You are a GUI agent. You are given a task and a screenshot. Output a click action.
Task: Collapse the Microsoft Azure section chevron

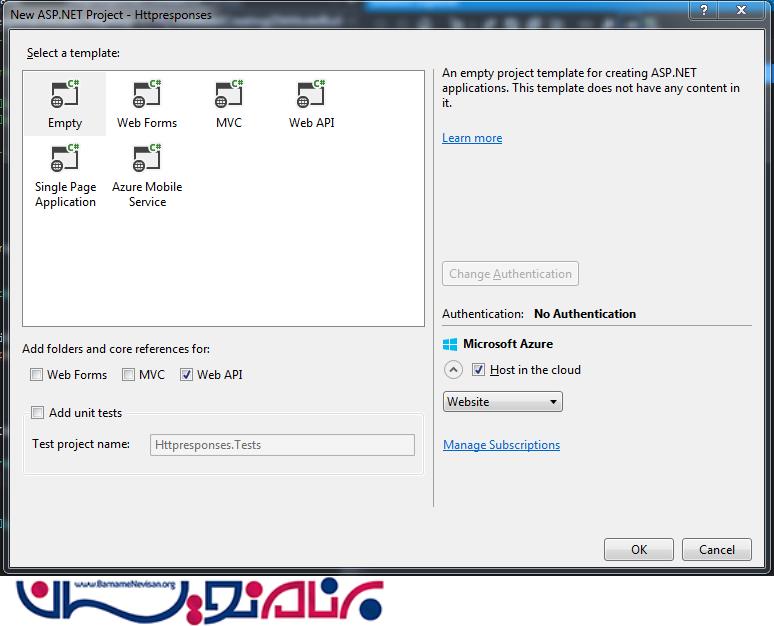pos(453,370)
